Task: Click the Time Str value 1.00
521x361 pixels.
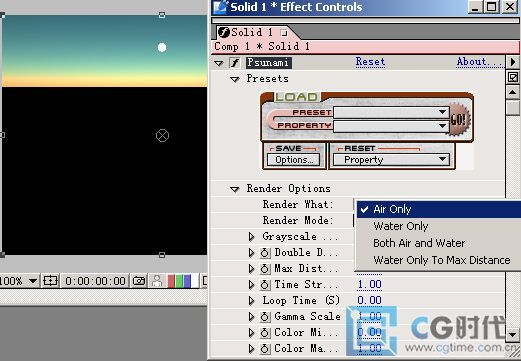Action: [x=369, y=284]
